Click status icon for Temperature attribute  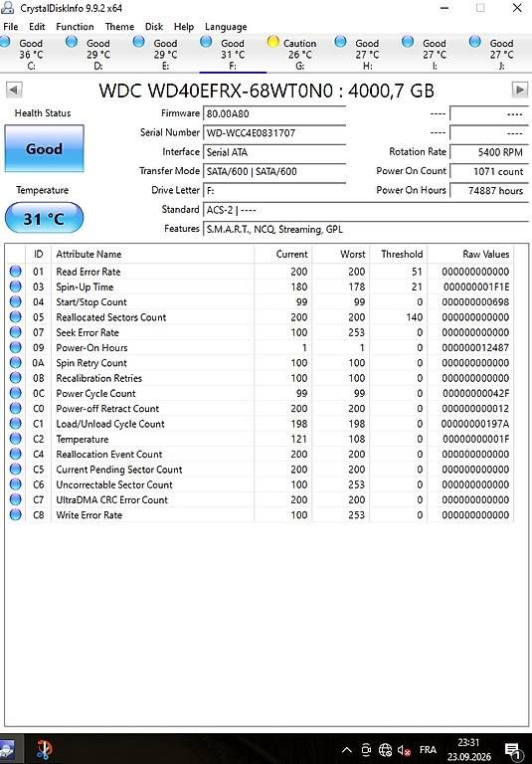pos(16,439)
